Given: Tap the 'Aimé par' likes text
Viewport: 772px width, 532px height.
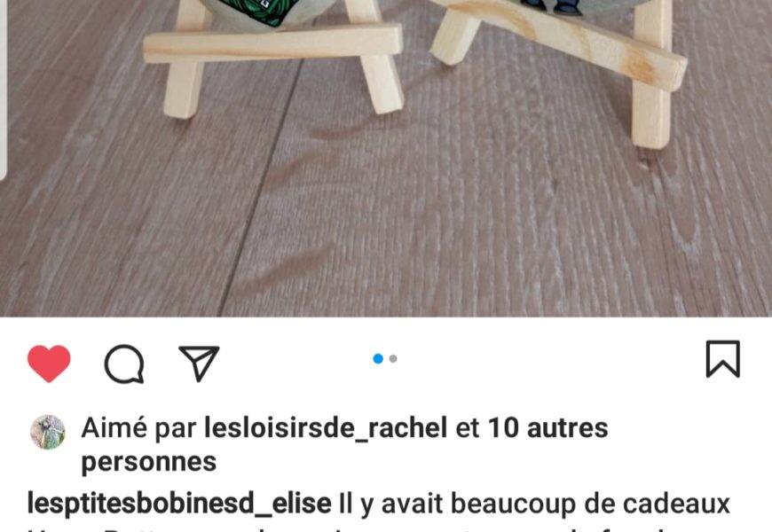Looking at the screenshot, I should click(x=138, y=427).
